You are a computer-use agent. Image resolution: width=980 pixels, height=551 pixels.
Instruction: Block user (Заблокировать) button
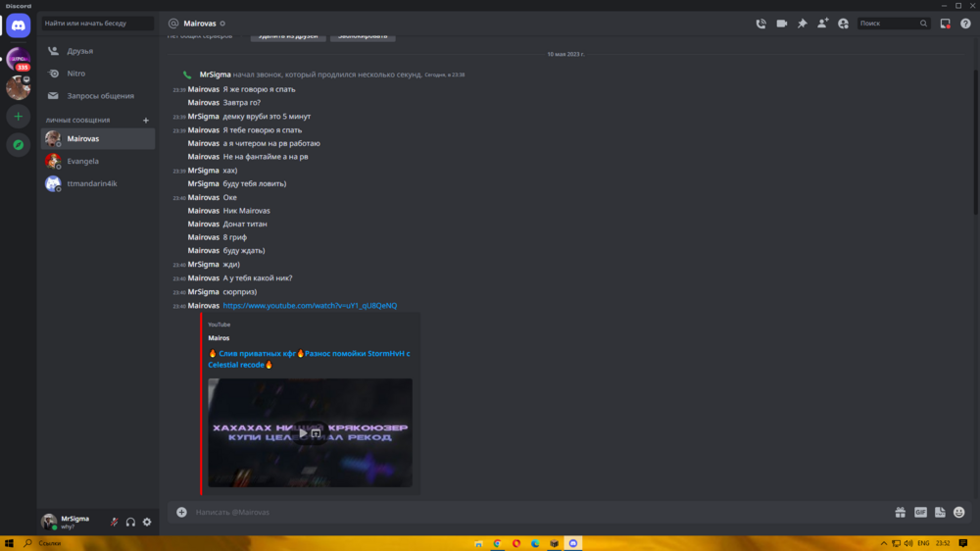(363, 37)
